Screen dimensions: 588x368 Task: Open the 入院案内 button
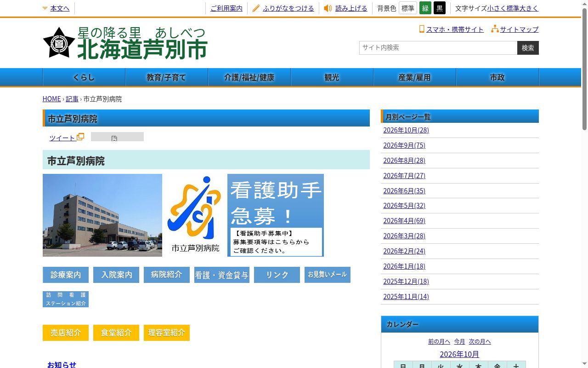coord(116,275)
